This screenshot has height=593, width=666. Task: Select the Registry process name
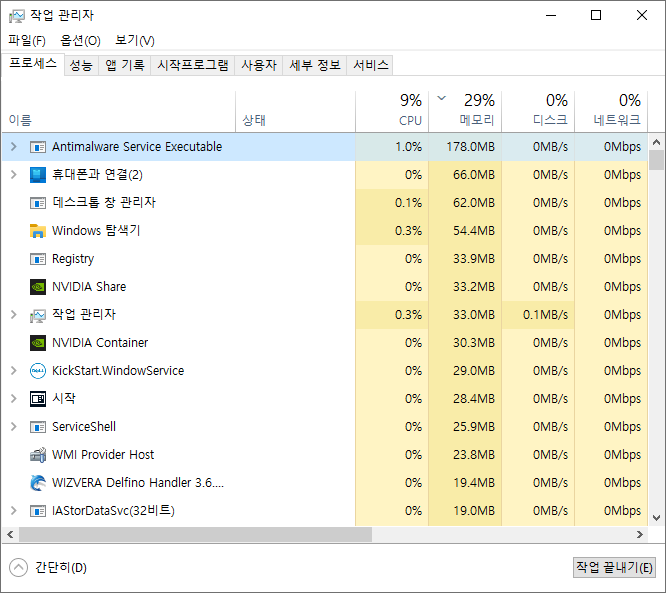(x=73, y=259)
